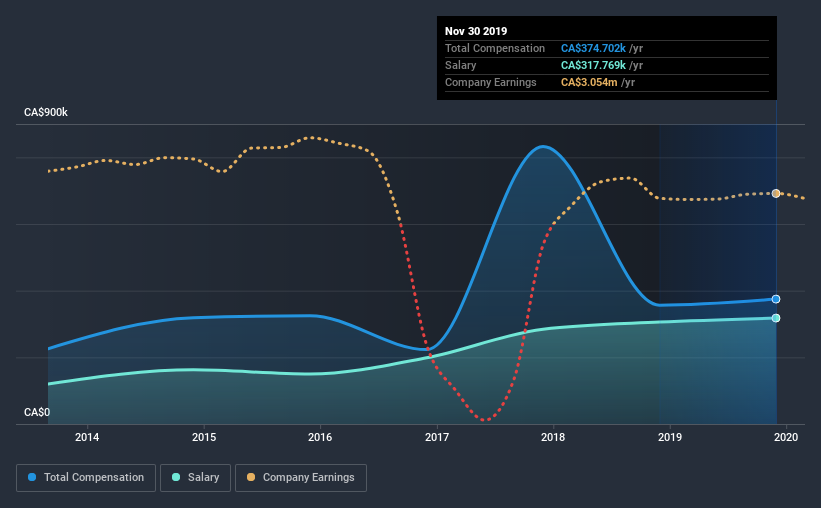Click the 2015 x-axis label
The height and width of the screenshot is (508, 821).
[204, 437]
